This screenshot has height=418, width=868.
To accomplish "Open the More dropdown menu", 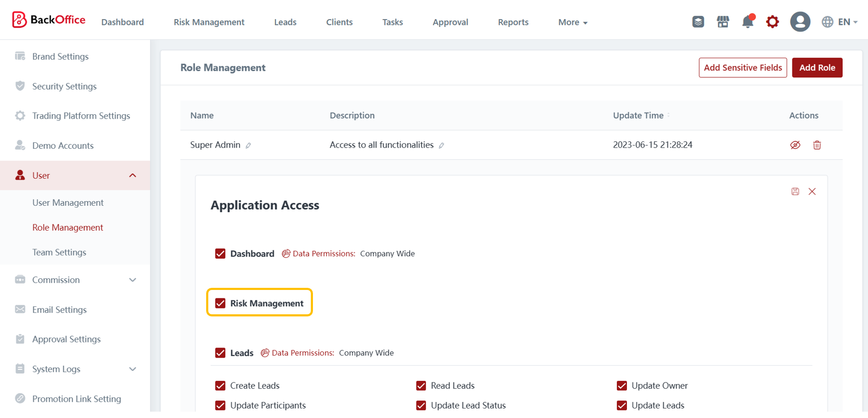I will click(572, 22).
